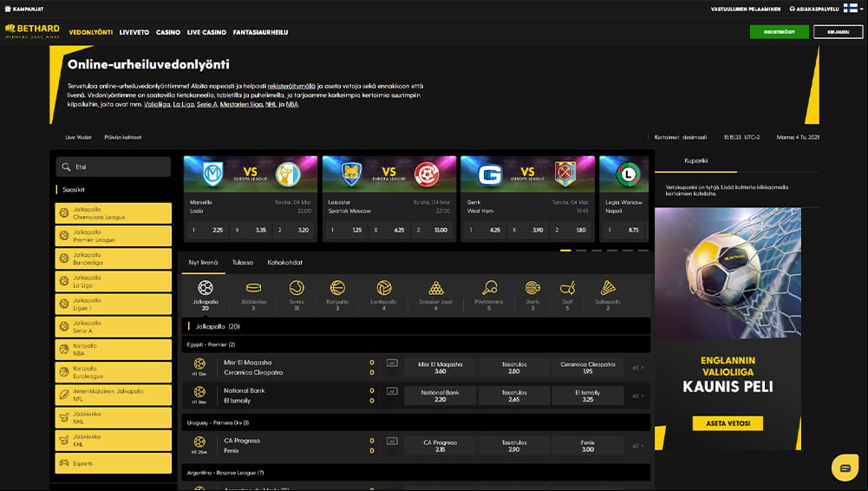This screenshot has height=491, width=868.
Task: Select Jääkiekko NHL favorite
Action: 113,417
